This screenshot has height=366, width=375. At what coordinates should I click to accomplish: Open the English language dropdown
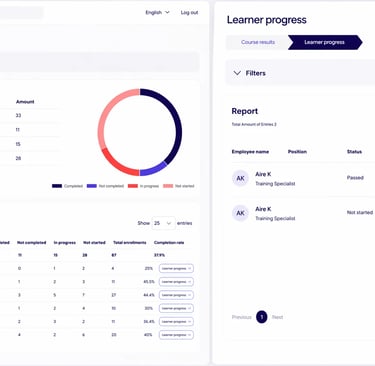[x=157, y=12]
